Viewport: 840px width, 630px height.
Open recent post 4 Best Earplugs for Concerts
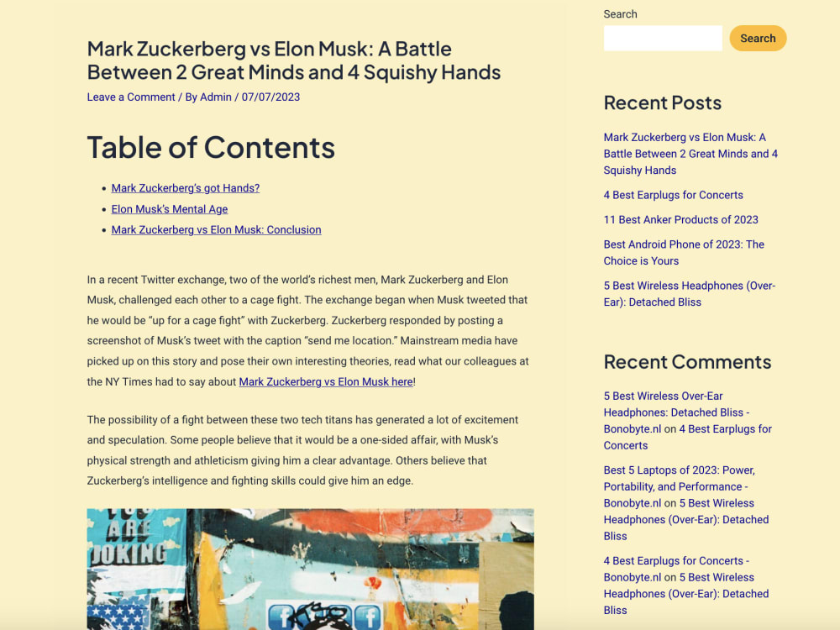click(x=674, y=195)
